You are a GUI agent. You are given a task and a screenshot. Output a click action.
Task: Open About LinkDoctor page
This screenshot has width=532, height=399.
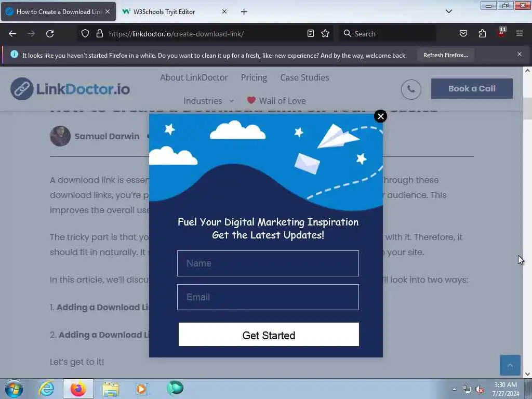(x=194, y=77)
